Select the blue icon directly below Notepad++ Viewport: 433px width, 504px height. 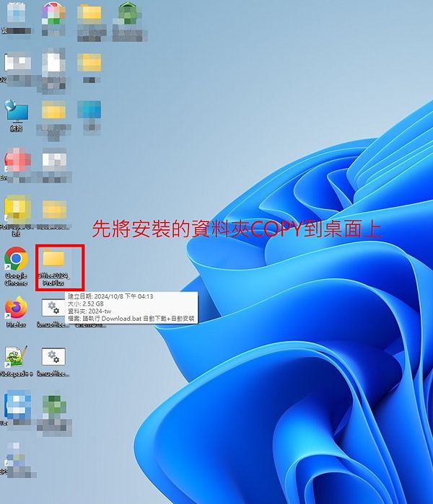tap(16, 405)
